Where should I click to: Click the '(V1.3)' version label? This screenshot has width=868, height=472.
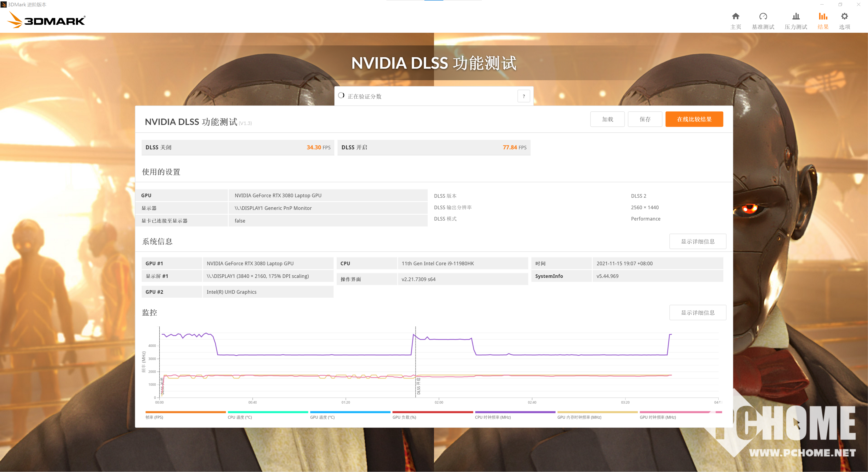click(x=245, y=123)
